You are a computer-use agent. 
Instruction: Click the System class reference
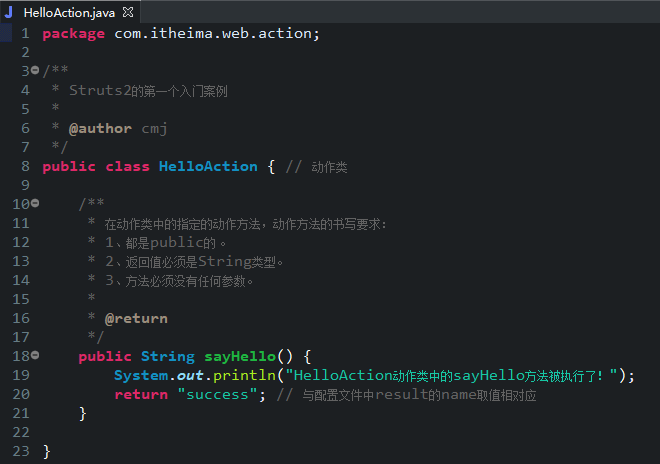[x=141, y=375]
